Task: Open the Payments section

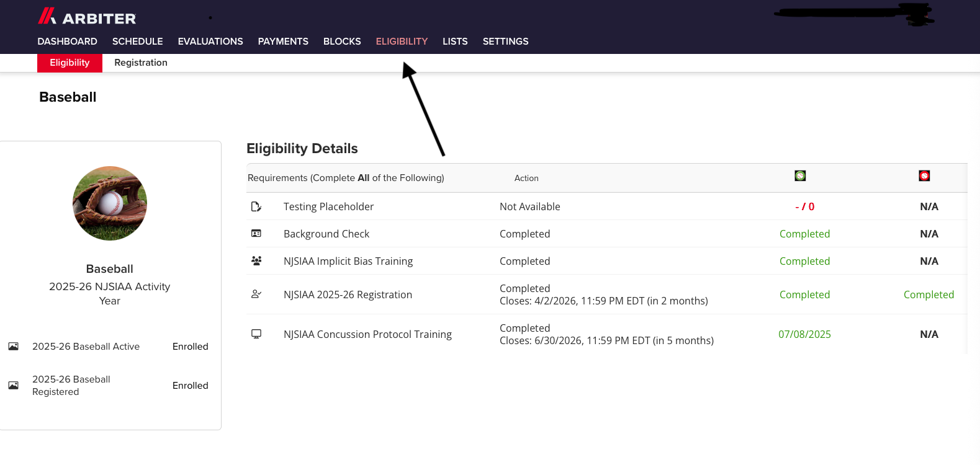Action: 283,42
